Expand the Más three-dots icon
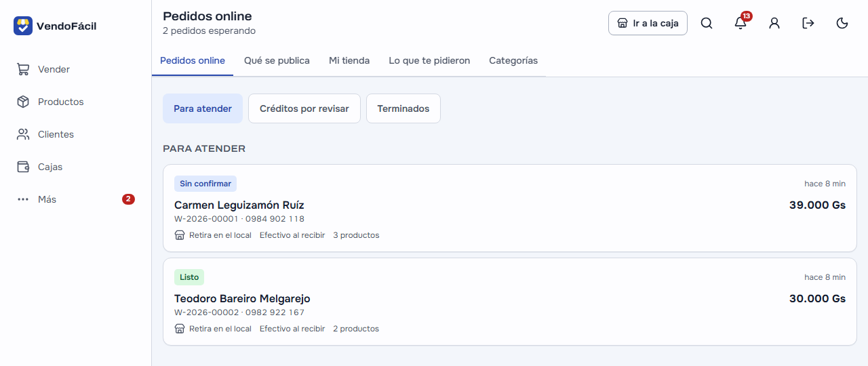Screen dimensions: 868x366 coord(23,199)
